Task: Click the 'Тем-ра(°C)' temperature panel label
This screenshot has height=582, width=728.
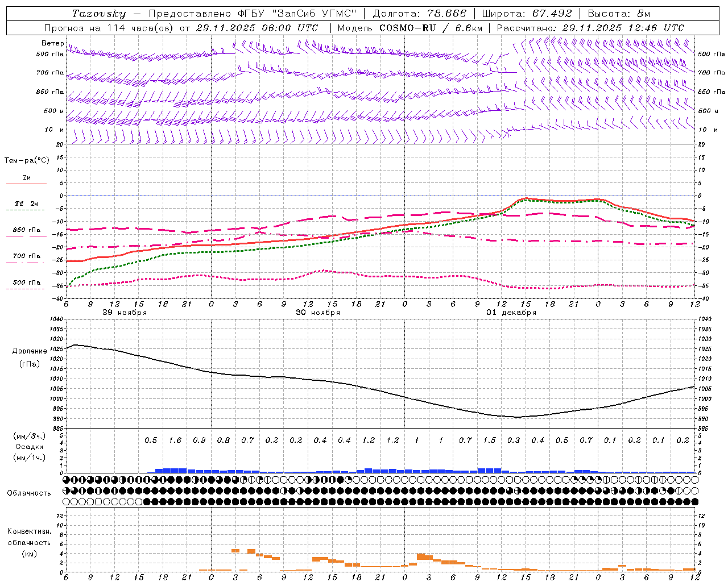Action: pyautogui.click(x=27, y=161)
